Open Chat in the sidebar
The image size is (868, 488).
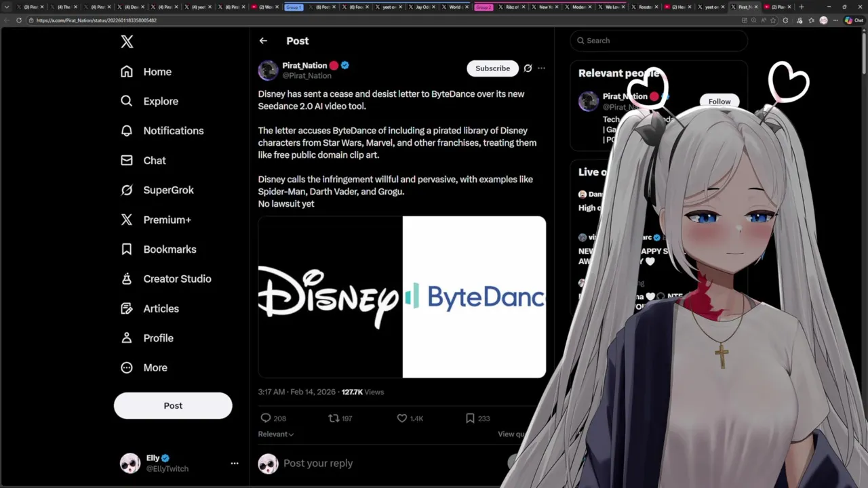pyautogui.click(x=143, y=161)
